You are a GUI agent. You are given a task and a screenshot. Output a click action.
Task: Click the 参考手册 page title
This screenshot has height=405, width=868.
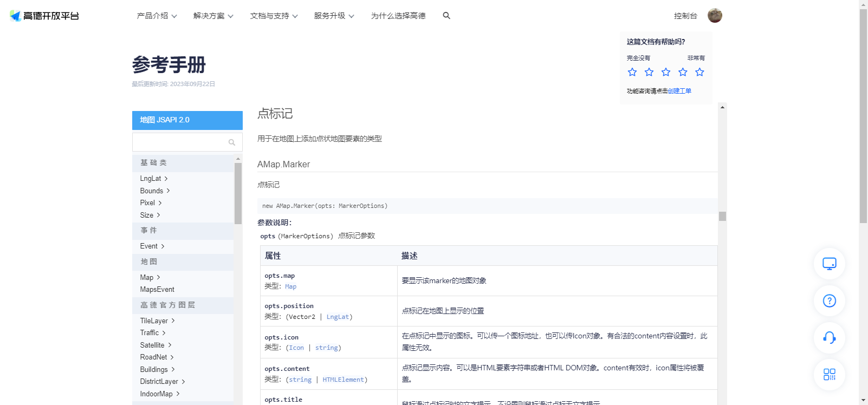coord(169,65)
